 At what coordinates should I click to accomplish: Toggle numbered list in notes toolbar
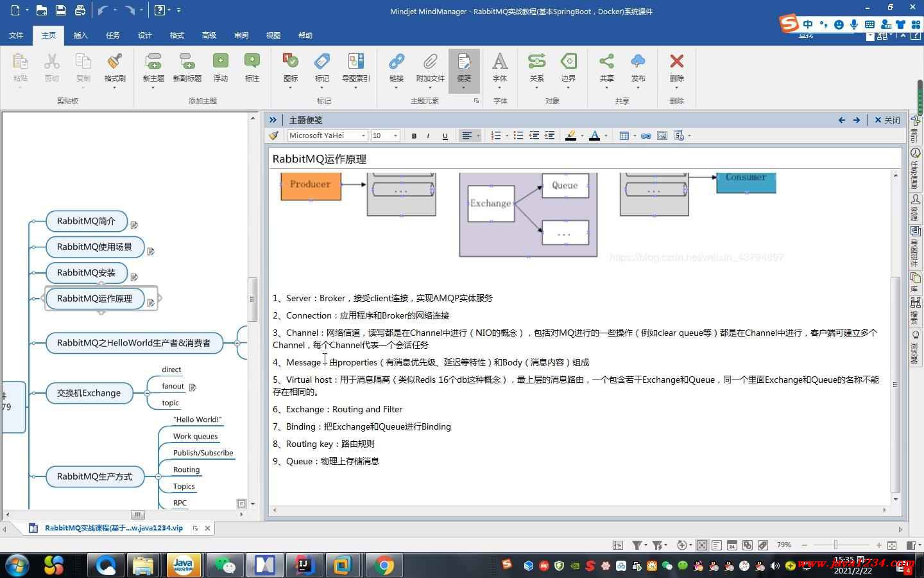tap(495, 136)
